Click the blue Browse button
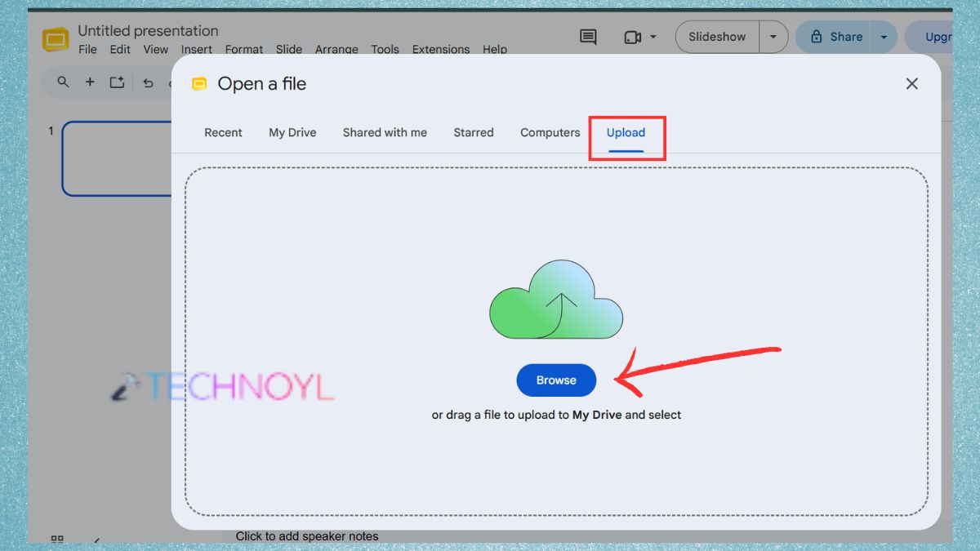Screen dimensions: 980x551 [556, 380]
